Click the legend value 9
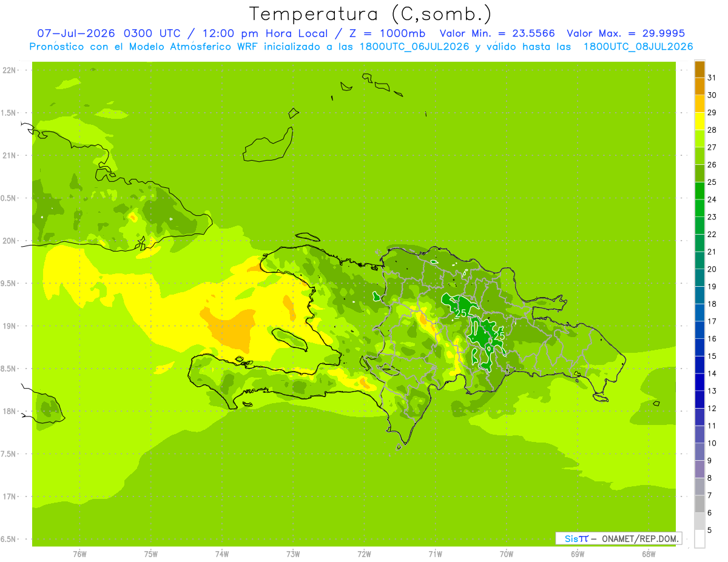The height and width of the screenshot is (562, 728). pos(710,461)
